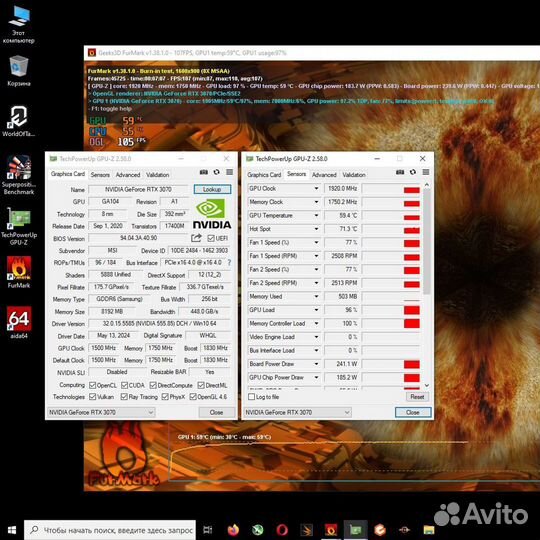Click screenshot camera icon in Sensors GPU-Z window
Image resolution: width=540 pixels, height=540 pixels.
(400, 172)
